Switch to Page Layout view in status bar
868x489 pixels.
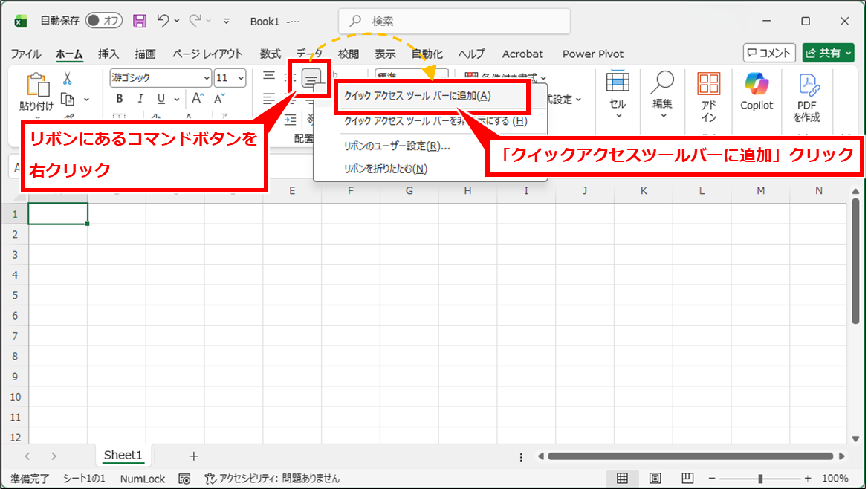pyautogui.click(x=655, y=478)
